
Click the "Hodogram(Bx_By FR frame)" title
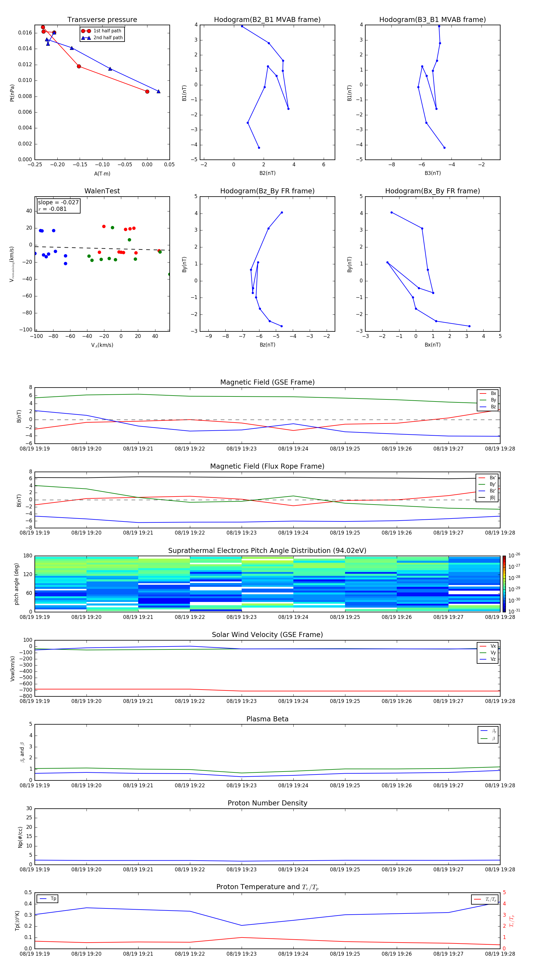pos(432,191)
